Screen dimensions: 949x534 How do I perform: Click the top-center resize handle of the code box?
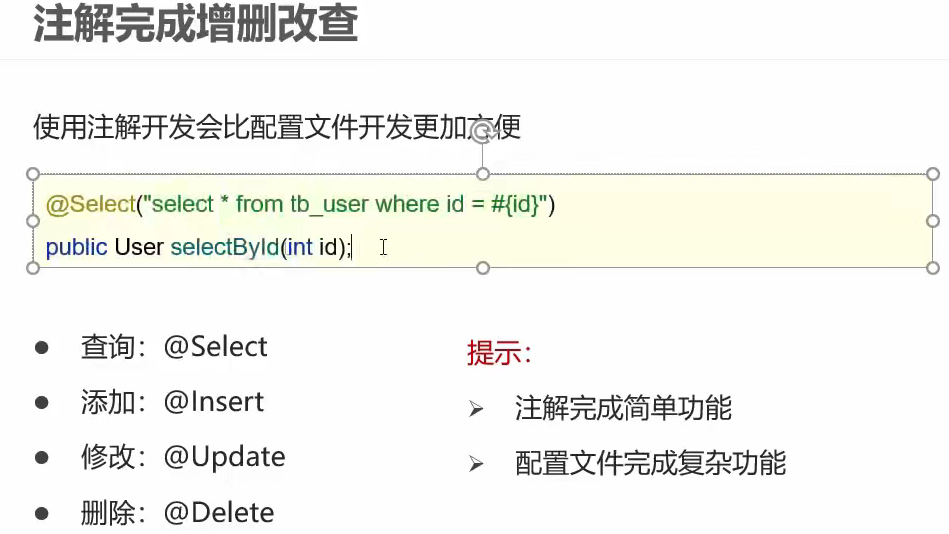[482, 174]
